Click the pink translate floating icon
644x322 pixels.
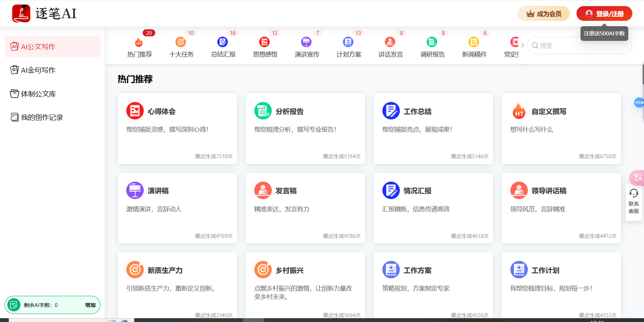(637, 177)
